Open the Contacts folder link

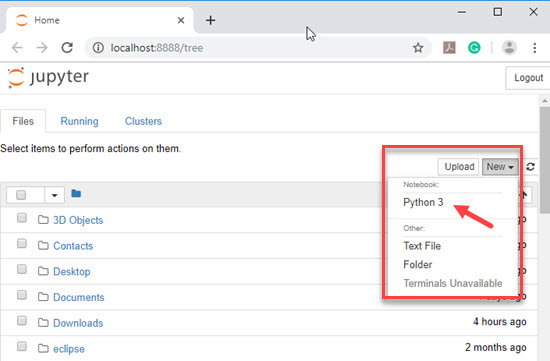pos(73,246)
